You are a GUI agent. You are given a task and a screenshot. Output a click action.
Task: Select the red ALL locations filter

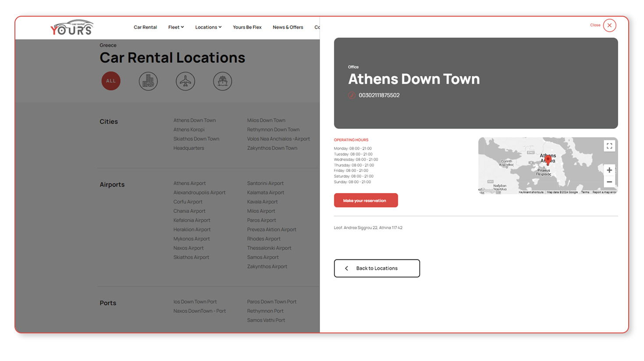click(111, 81)
